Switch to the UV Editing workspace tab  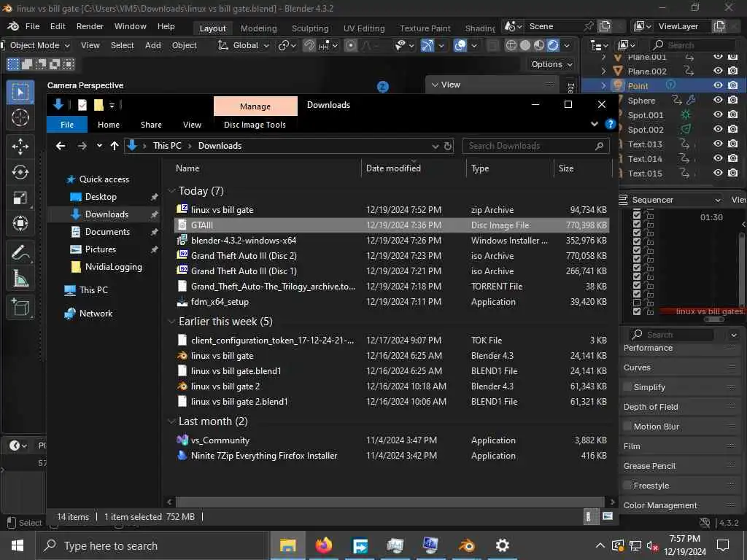click(x=364, y=28)
